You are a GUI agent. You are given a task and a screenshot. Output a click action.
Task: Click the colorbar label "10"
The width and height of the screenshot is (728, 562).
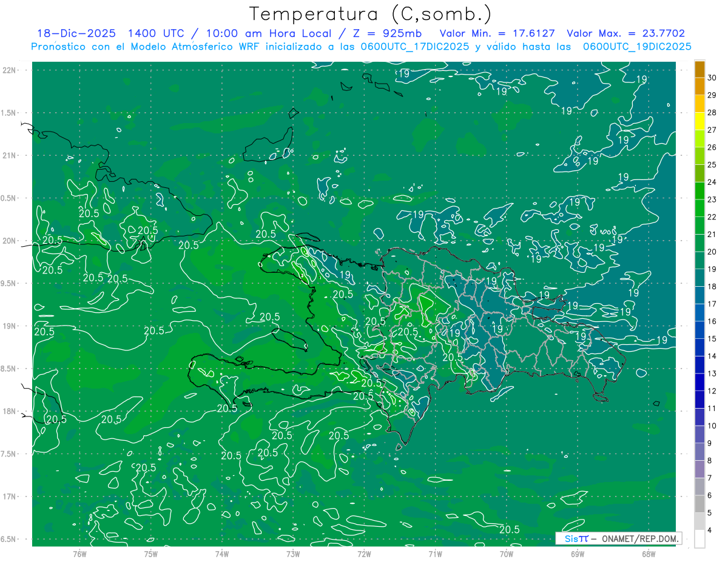713,426
